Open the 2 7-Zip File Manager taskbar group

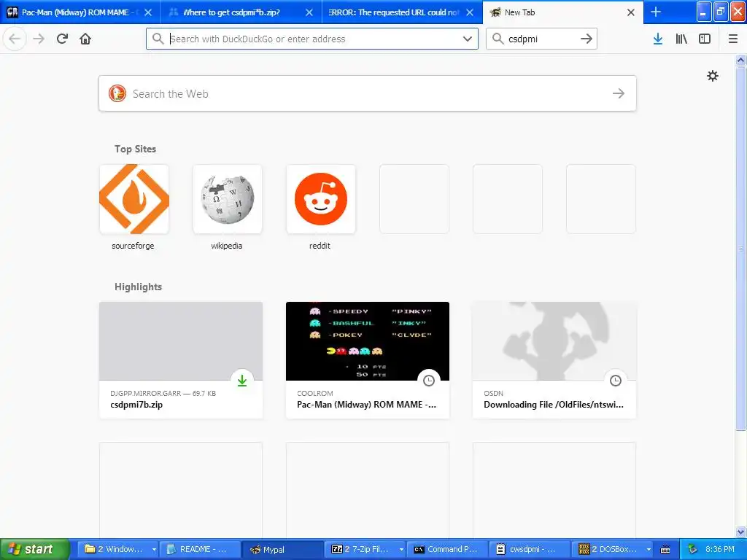coord(366,549)
